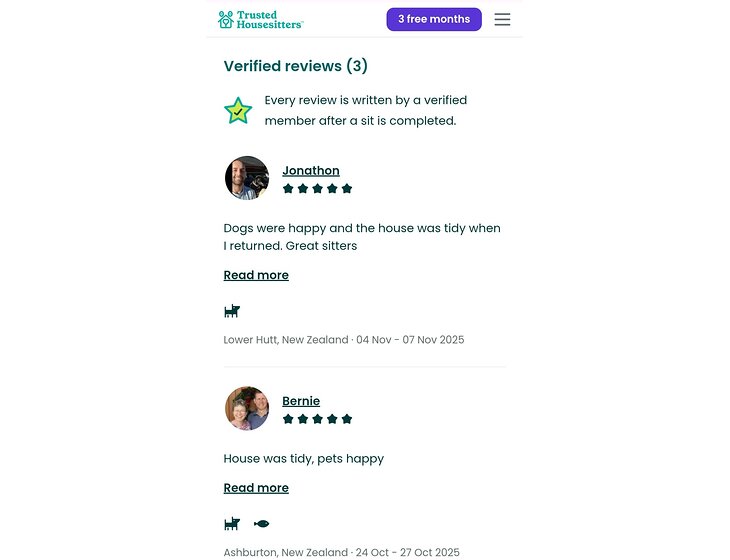Click Bernie's profile photo
Viewport: 730px width, 560px height.
pos(247,408)
